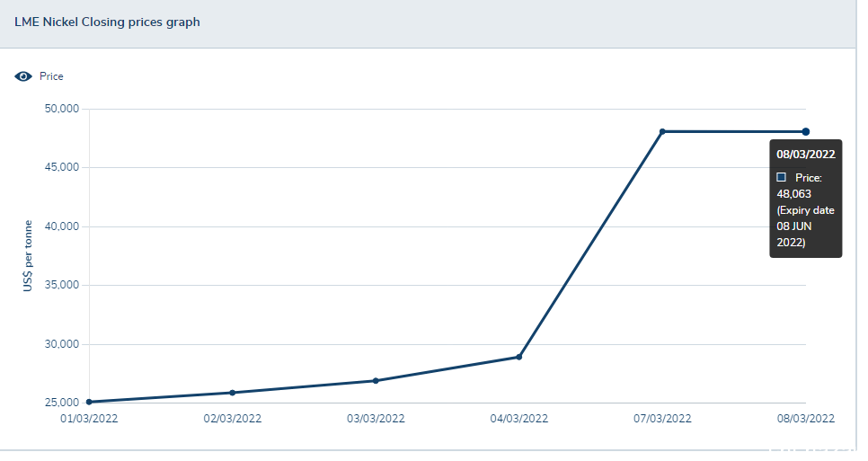
Task: Click the '45,000' y-axis label
Action: coord(62,167)
